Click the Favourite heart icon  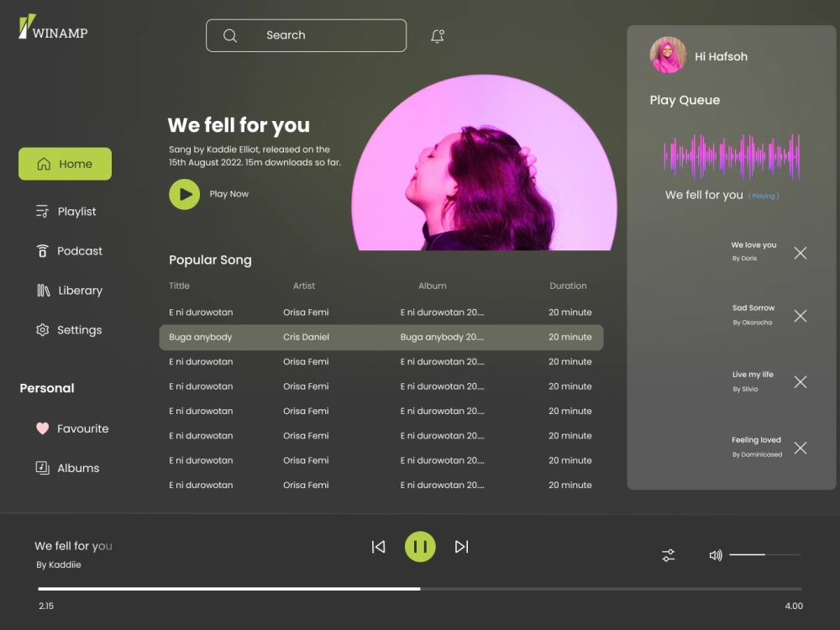(x=42, y=428)
